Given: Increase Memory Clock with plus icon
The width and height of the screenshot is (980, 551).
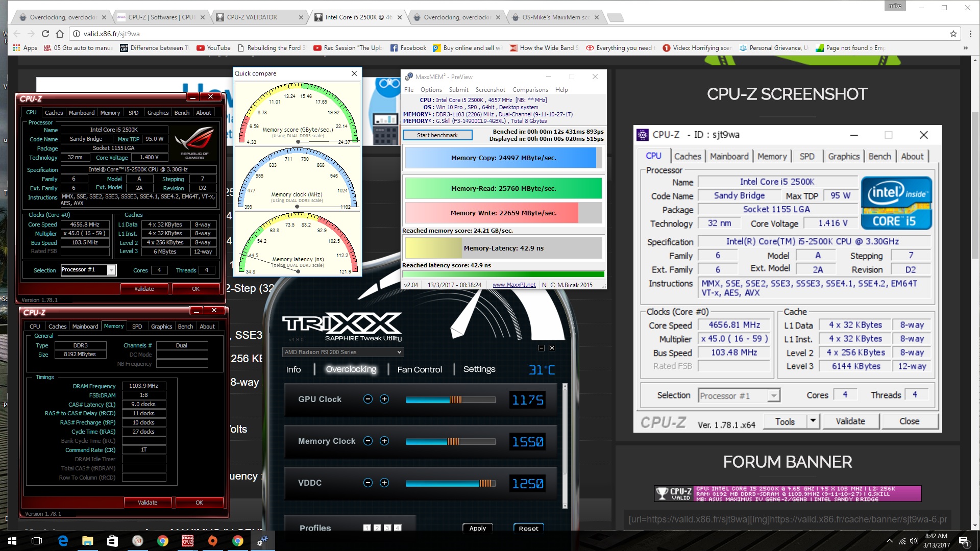Looking at the screenshot, I should click(x=384, y=441).
